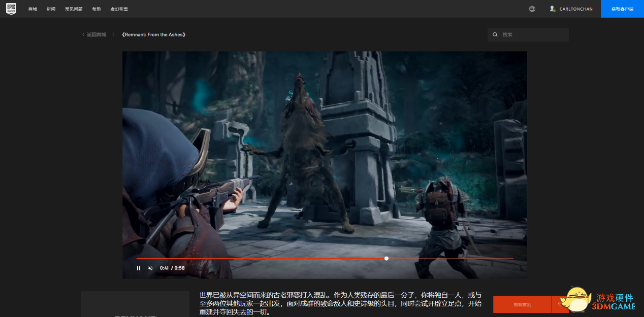Click the blue 获取客户端 button

[x=622, y=9]
